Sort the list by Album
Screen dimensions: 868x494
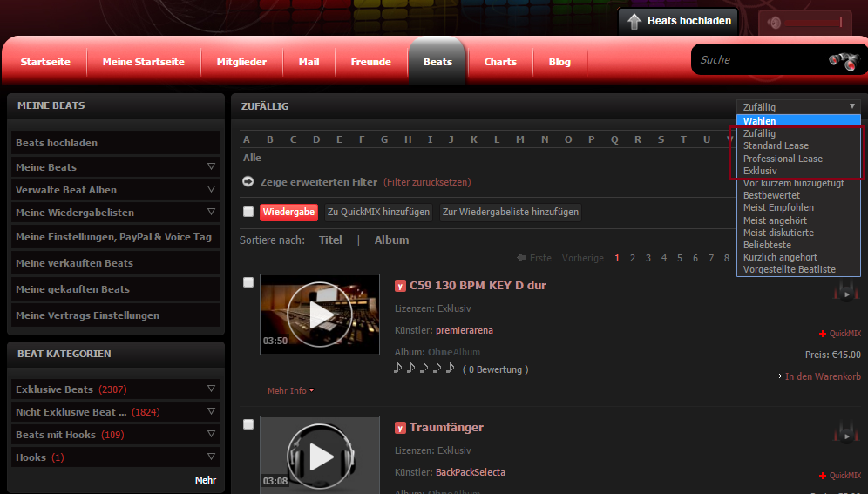[391, 240]
